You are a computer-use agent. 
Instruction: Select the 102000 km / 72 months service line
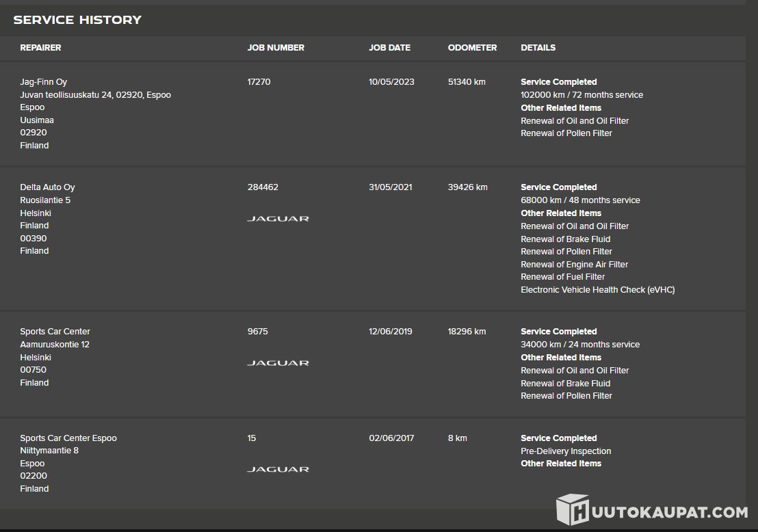581,95
